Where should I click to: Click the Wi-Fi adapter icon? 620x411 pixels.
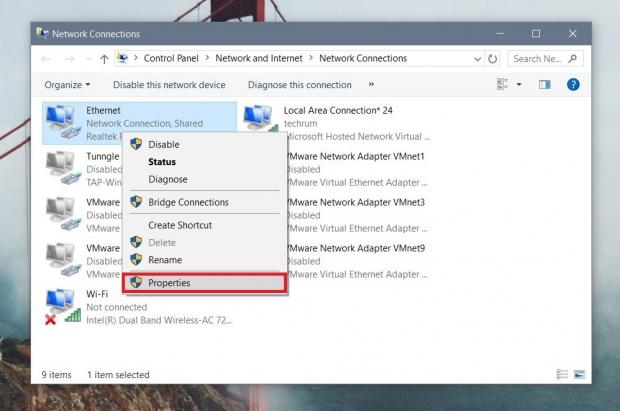63,306
